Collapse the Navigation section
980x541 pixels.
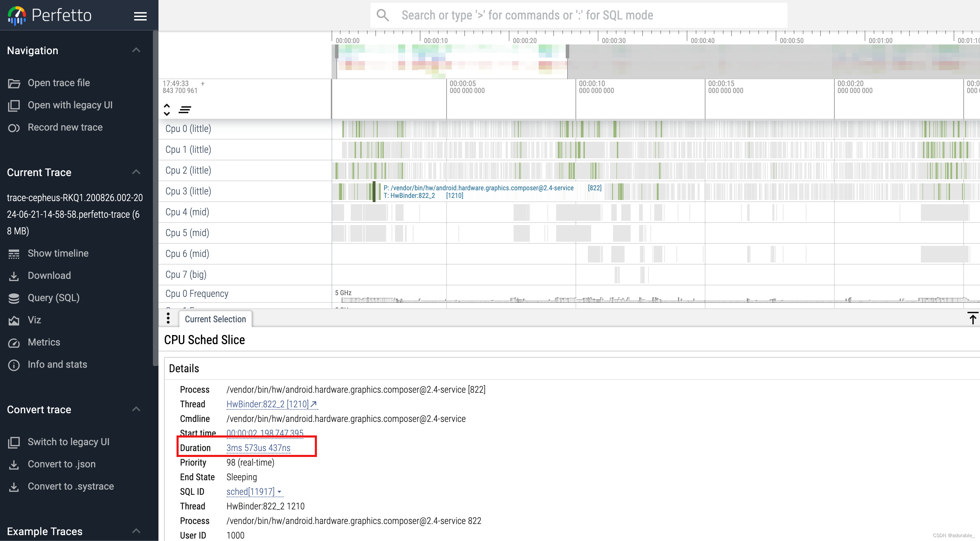tap(136, 50)
